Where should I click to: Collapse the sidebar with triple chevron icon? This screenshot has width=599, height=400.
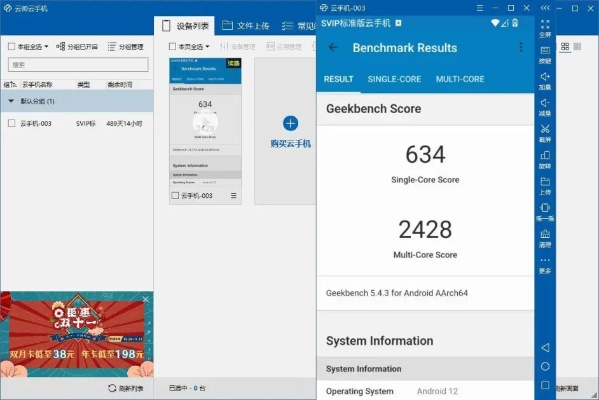[x=545, y=8]
